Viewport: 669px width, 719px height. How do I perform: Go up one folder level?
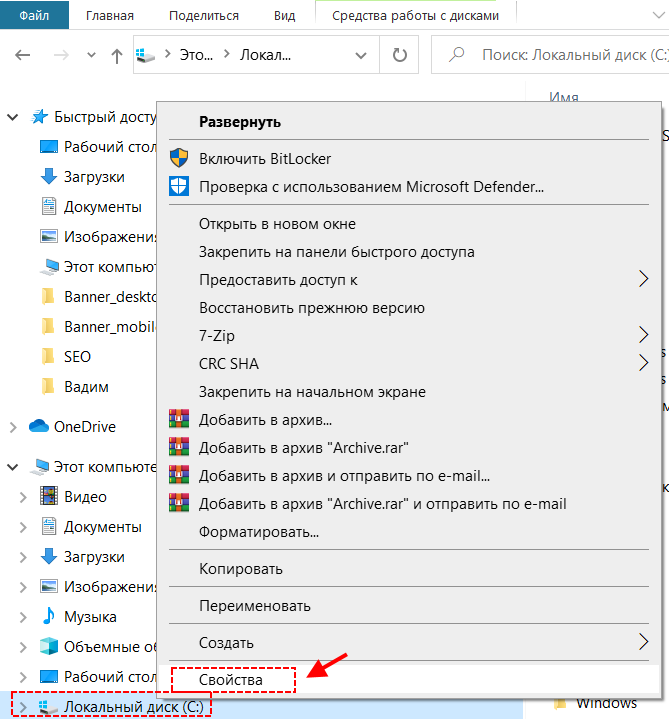(117, 56)
